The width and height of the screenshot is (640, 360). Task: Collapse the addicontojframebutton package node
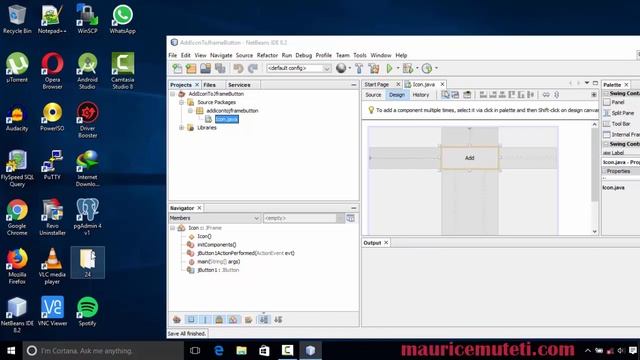191,111
